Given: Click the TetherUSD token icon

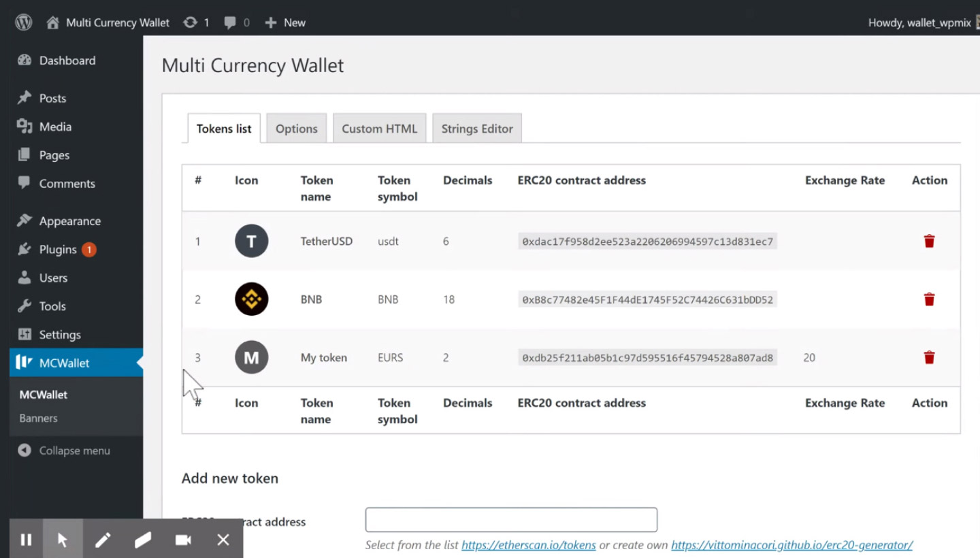Looking at the screenshot, I should 251,241.
